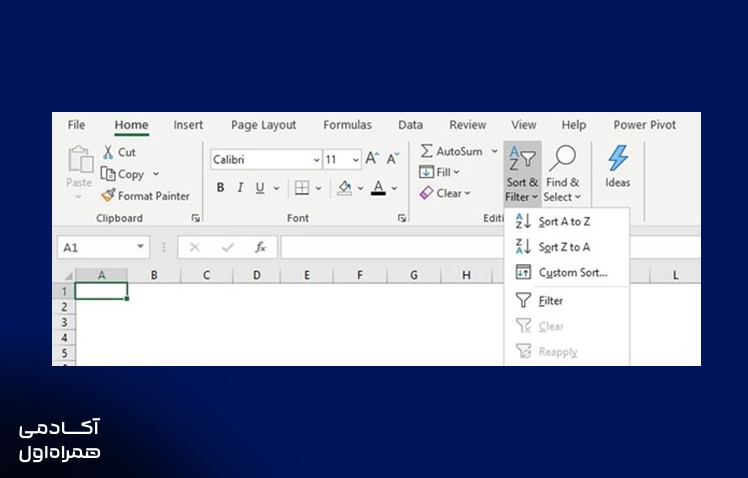This screenshot has width=748, height=478.
Task: Click the formula bar Enter checkmark
Action: point(228,247)
